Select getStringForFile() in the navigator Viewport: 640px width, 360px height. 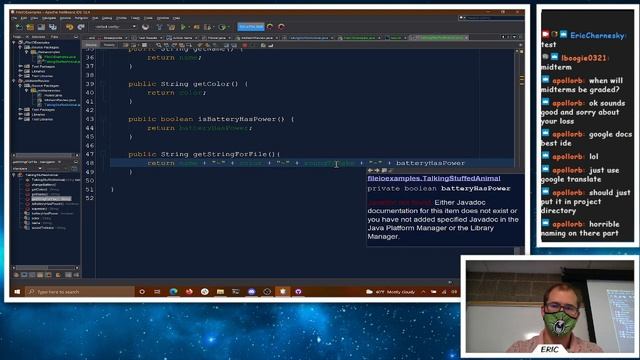coord(51,199)
